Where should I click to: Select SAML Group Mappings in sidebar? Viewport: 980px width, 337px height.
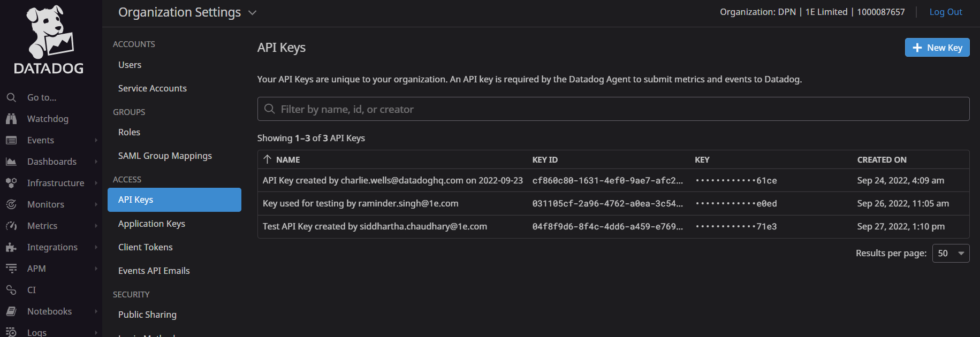click(165, 156)
